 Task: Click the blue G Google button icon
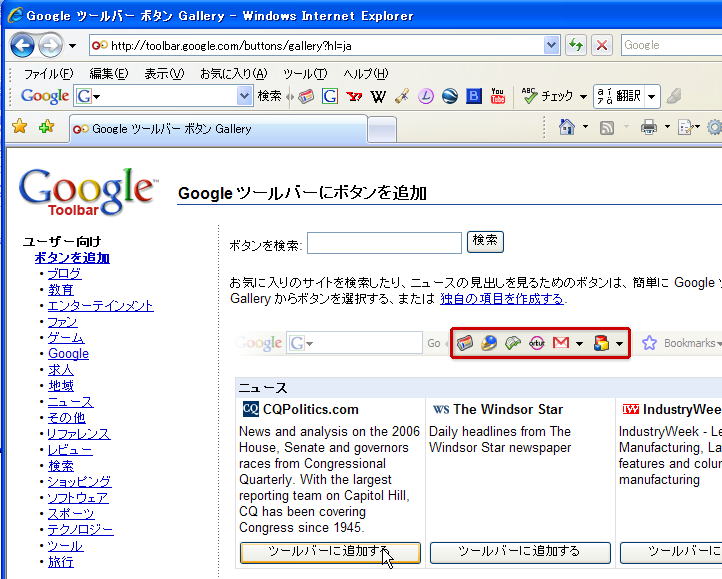[x=330, y=96]
